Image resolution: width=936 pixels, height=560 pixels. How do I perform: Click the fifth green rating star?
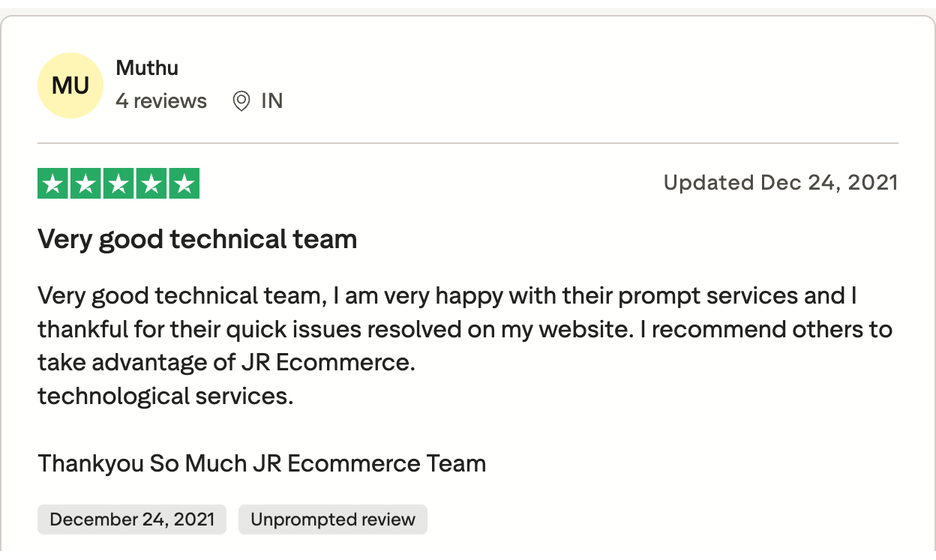click(184, 184)
